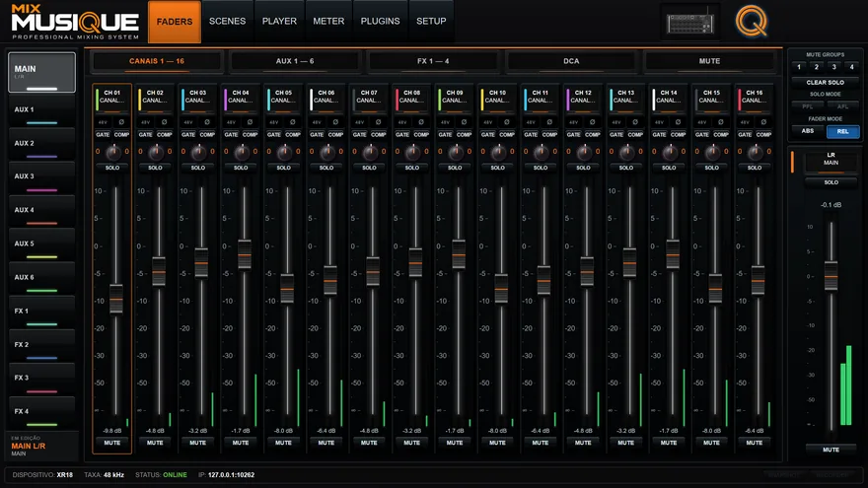The image size is (868, 488).
Task: Select the CANAIS 1 — 16 bank
Action: pyautogui.click(x=157, y=61)
